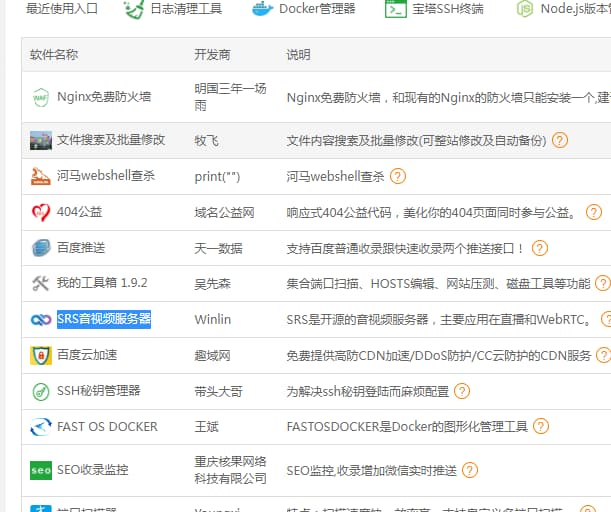Click the 河马webshell查杀 plugin icon
The width and height of the screenshot is (611, 512).
[40, 176]
